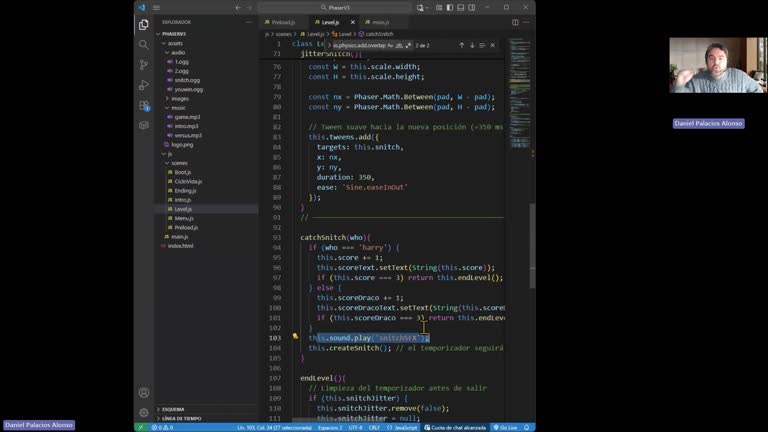Open the Accounts menu icon
Viewport: 768px width, 432px height.
144,392
